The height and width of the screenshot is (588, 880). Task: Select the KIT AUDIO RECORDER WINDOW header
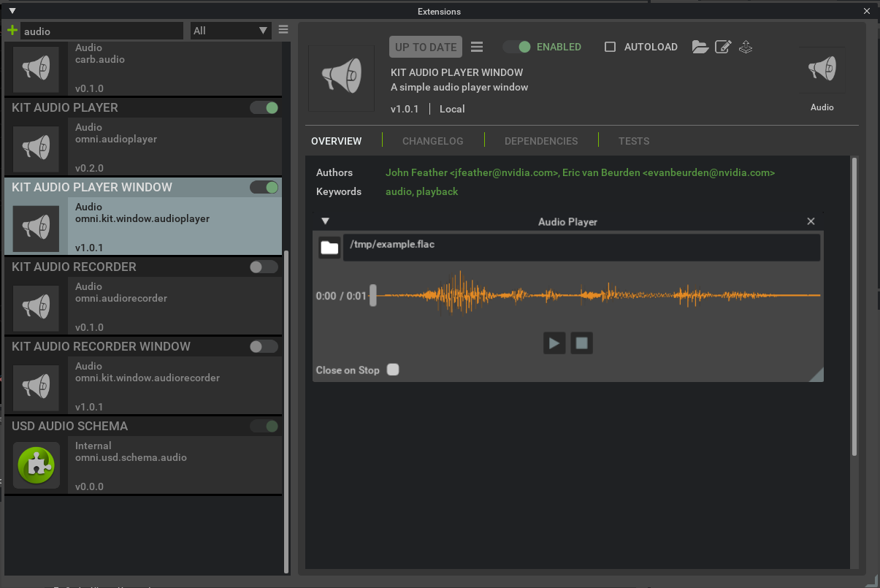(101, 347)
